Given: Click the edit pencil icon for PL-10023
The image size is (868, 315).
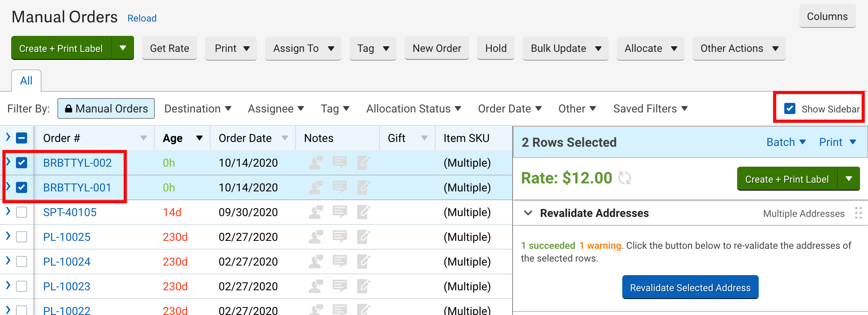Looking at the screenshot, I should point(363,286).
